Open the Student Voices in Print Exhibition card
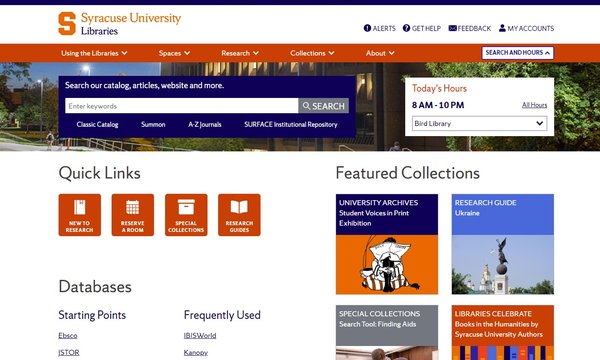This screenshot has height=360, width=600. tap(387, 244)
